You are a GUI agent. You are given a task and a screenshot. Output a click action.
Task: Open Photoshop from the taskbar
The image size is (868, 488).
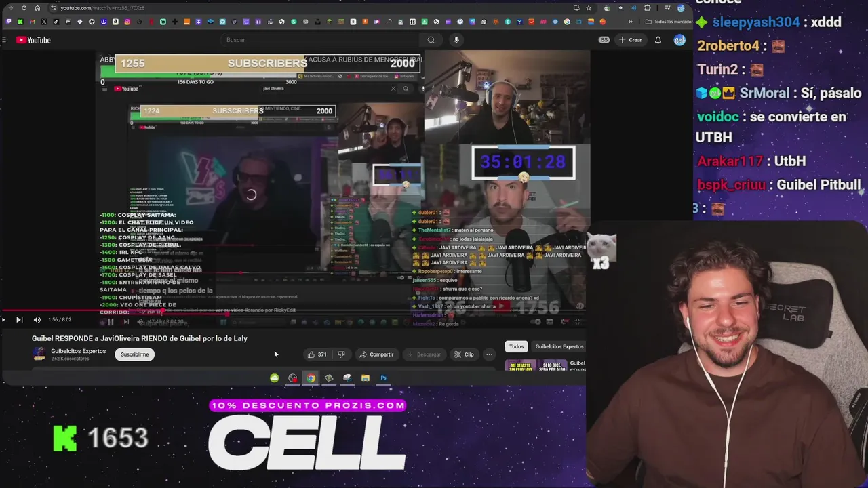tap(383, 378)
